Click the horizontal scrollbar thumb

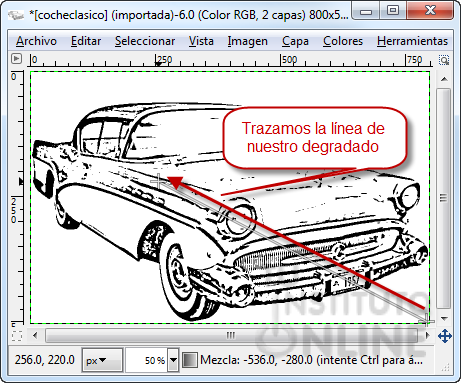(231, 335)
